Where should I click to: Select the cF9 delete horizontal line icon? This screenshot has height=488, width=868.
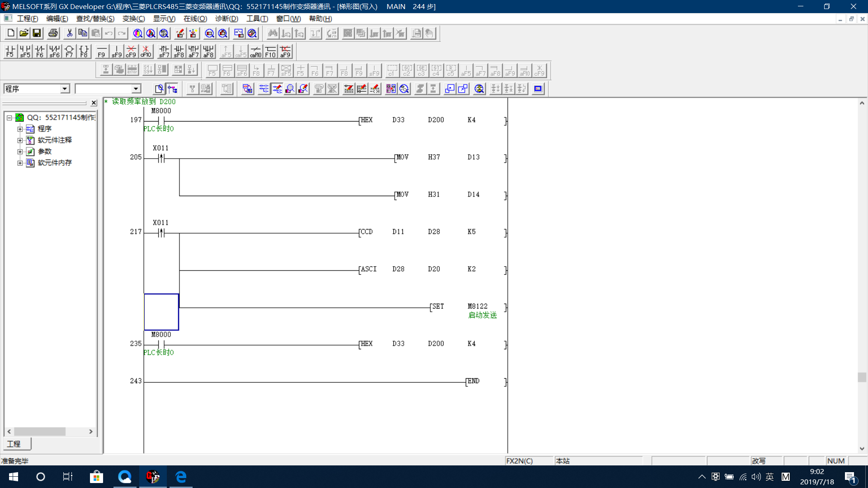tap(131, 51)
